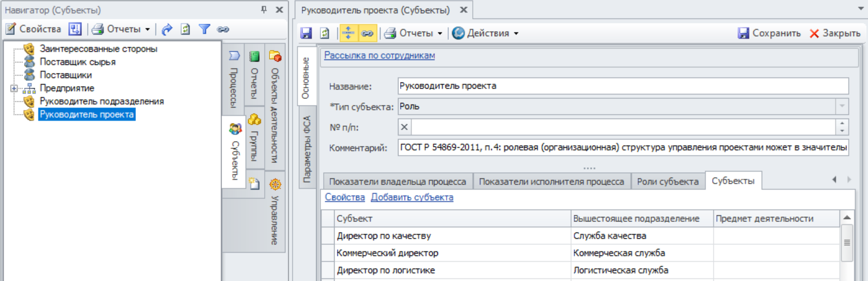Expand the Предприятие tree node

(14, 89)
